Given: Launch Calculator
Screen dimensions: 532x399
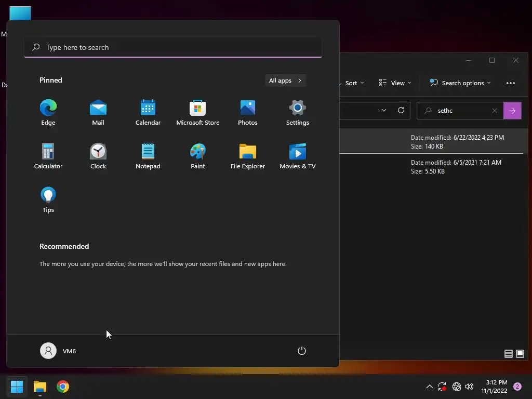Looking at the screenshot, I should click(48, 156).
